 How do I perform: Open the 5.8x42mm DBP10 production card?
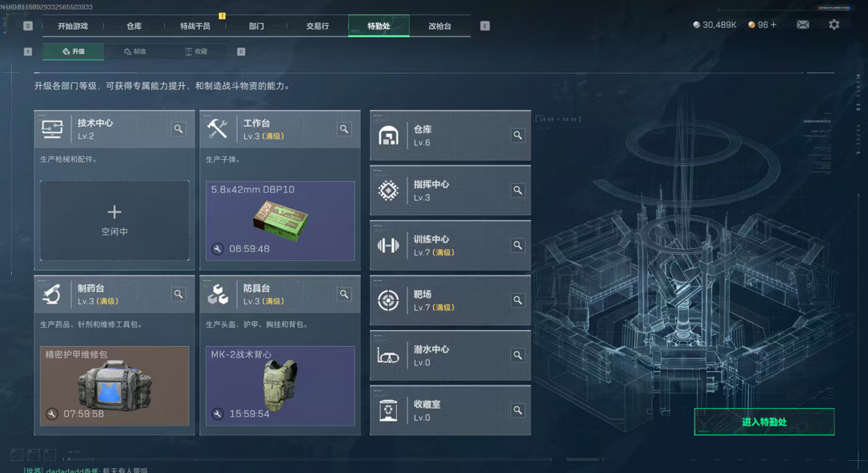[280, 220]
